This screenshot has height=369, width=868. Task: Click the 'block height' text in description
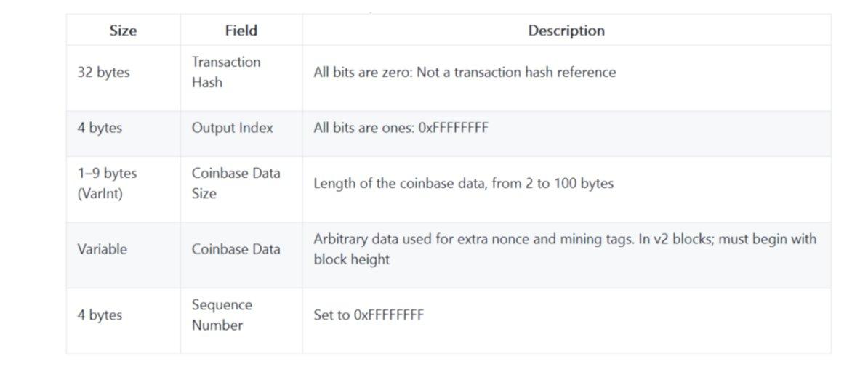point(351,259)
